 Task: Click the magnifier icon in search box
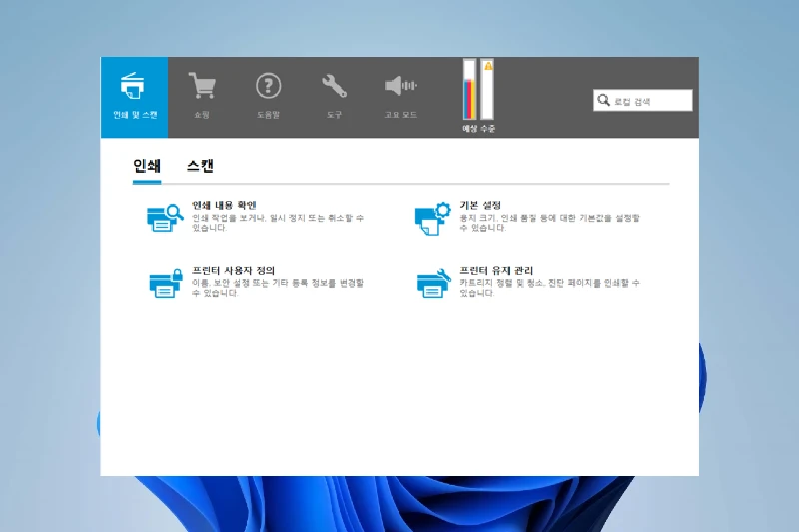pos(603,100)
